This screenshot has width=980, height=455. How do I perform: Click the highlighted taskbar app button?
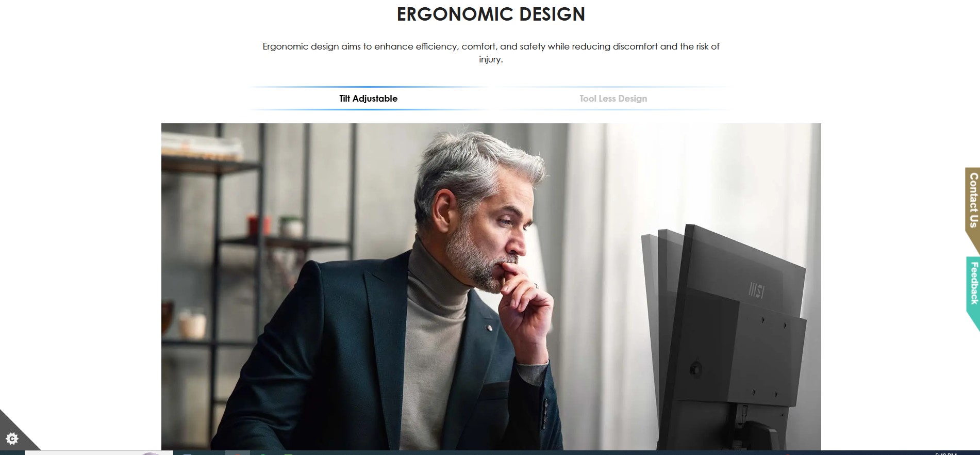coord(238,453)
